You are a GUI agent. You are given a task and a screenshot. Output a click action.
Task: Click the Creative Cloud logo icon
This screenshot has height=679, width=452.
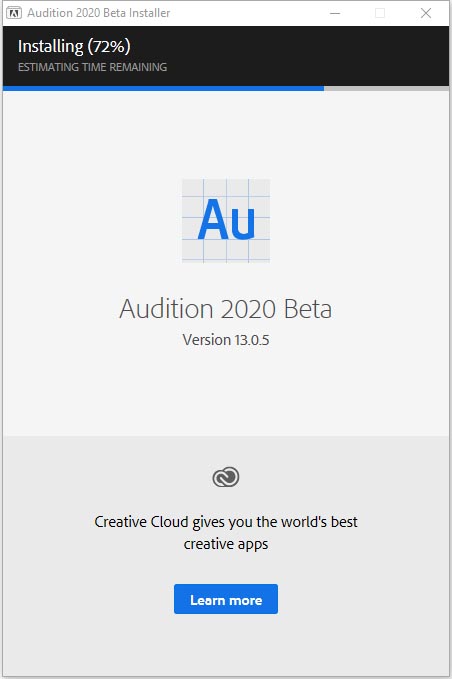point(226,477)
